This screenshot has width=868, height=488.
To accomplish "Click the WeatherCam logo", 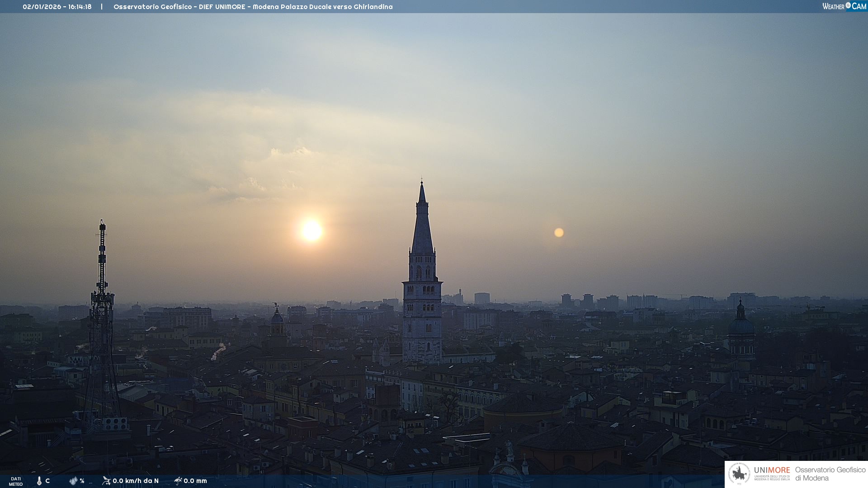I will coord(844,6).
